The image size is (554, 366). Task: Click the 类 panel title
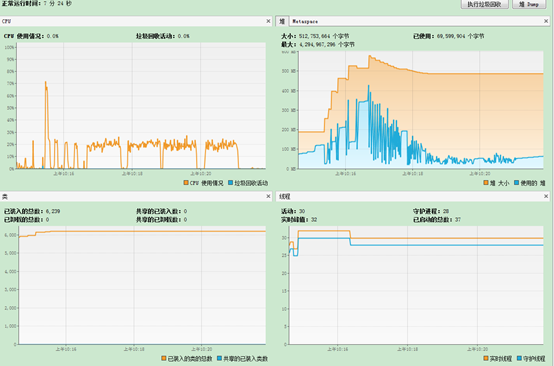click(x=5, y=196)
